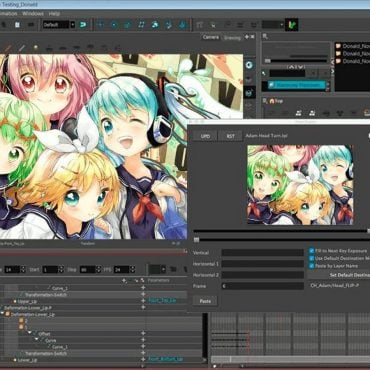
Task: Click the plus icon on the Lower_Lip row
Action: click(143, 360)
